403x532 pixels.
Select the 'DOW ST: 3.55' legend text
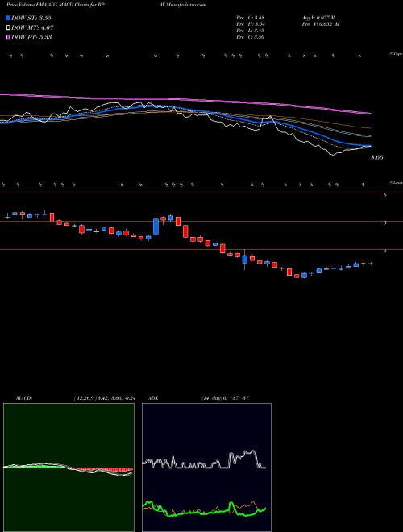[31, 18]
